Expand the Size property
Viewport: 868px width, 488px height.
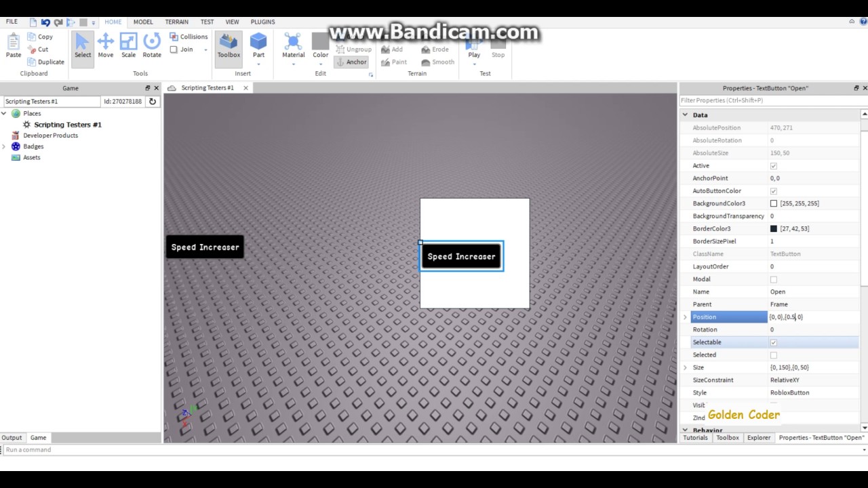point(685,367)
